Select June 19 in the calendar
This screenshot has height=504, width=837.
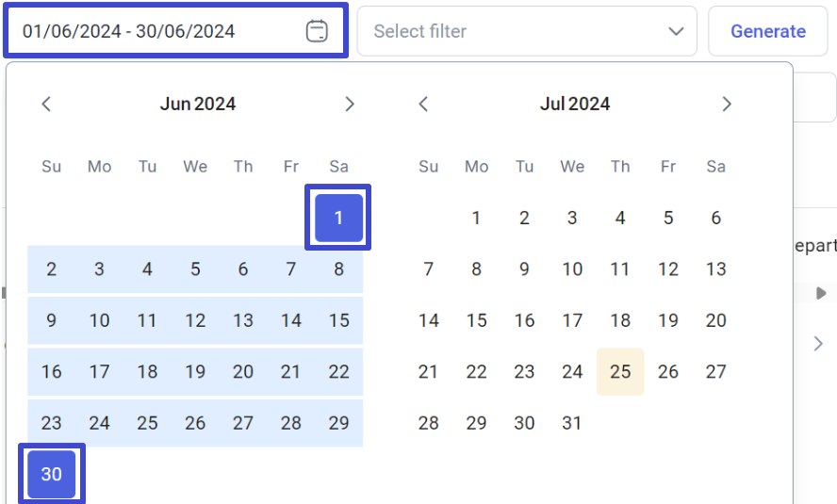[x=195, y=372]
